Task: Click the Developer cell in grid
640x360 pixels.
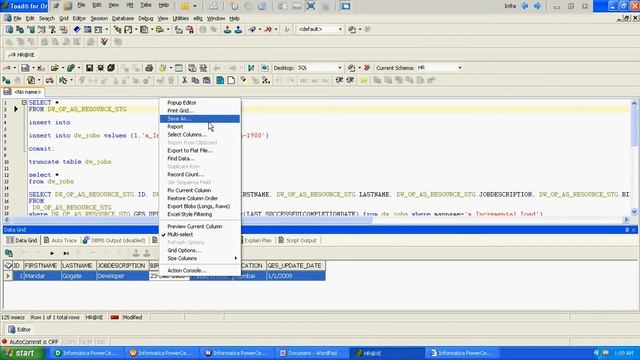Action: 122,276
